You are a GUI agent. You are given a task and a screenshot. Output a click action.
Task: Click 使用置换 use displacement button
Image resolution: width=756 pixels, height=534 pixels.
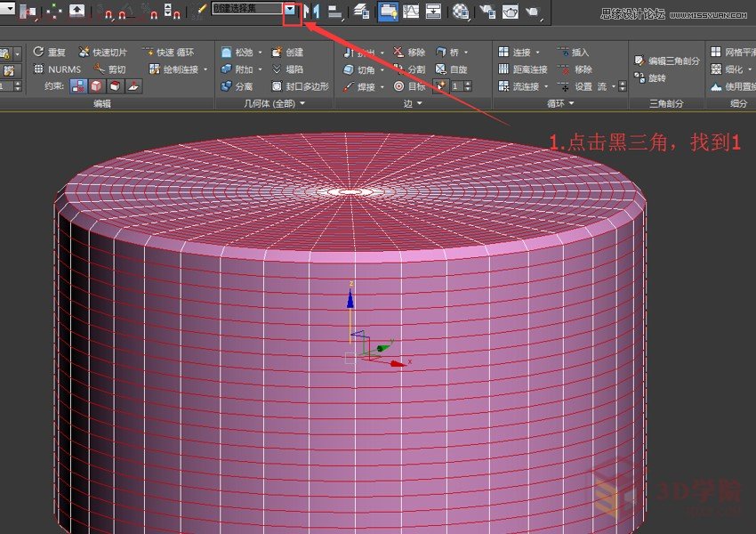[734, 87]
